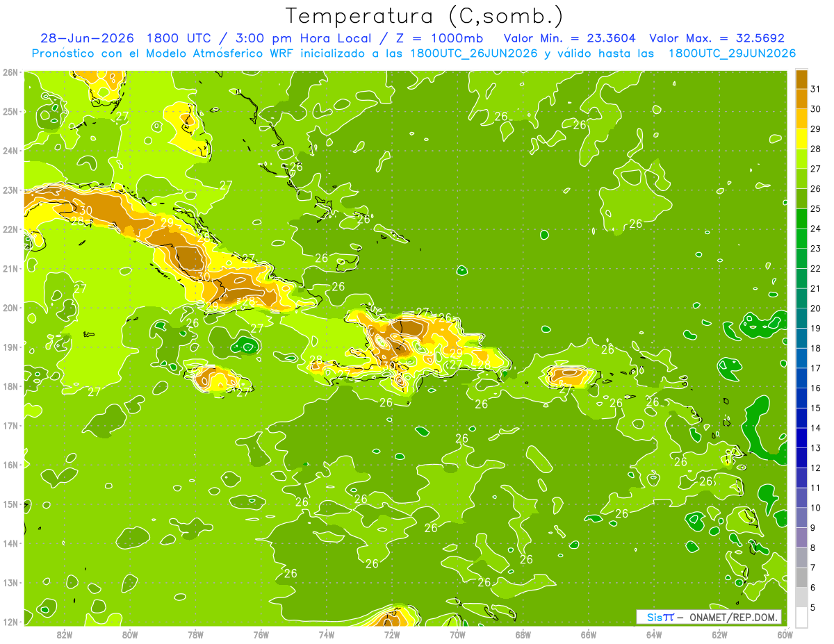Click the legend value label "14"
This screenshot has width=834, height=644.
coord(816,428)
